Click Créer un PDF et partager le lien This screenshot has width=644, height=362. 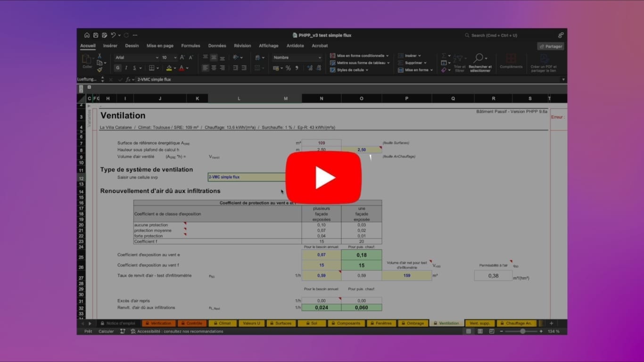pyautogui.click(x=544, y=62)
